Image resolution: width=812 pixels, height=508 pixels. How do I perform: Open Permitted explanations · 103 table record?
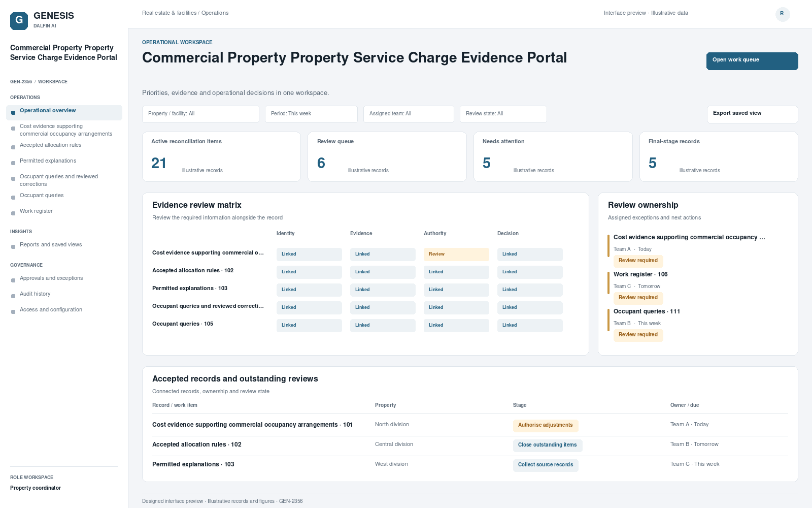point(193,464)
